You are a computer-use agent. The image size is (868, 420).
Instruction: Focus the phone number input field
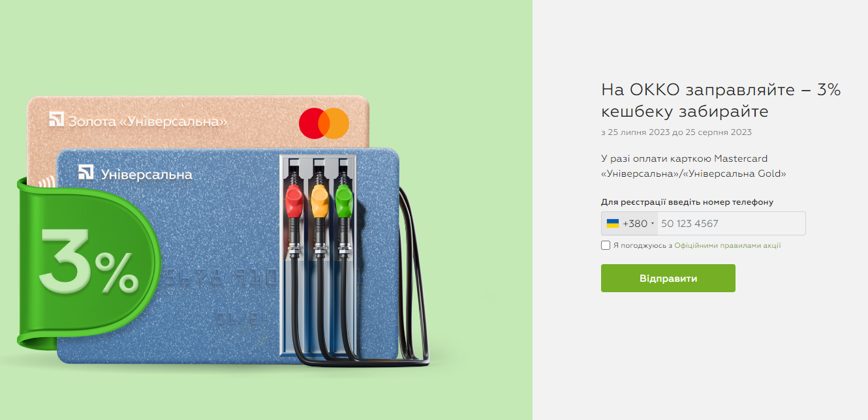tap(732, 224)
